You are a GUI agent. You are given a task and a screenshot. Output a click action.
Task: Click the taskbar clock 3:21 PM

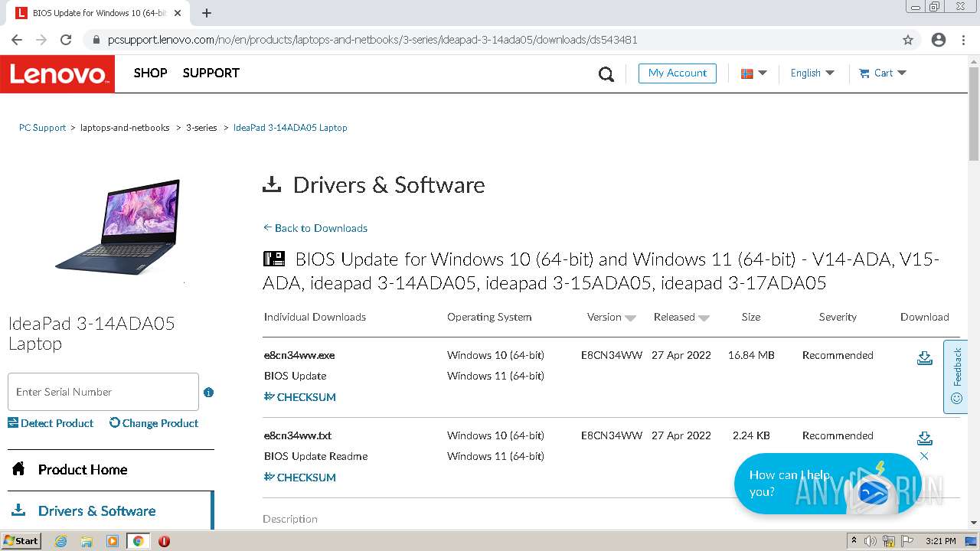pos(941,541)
